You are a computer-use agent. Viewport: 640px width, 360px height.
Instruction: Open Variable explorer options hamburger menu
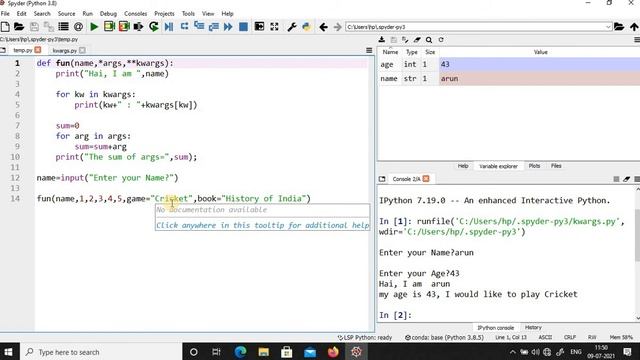click(637, 40)
